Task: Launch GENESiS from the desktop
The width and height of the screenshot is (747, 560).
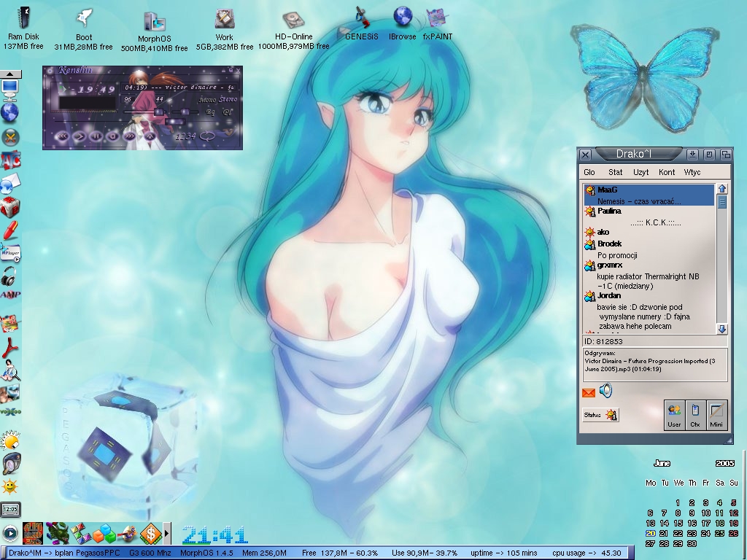Action: coord(361,18)
